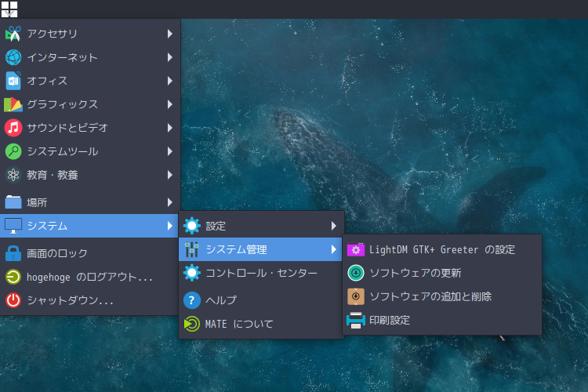Click the ソフトウェアの追加と削除 package icon
This screenshot has width=588, height=392.
[356, 296]
